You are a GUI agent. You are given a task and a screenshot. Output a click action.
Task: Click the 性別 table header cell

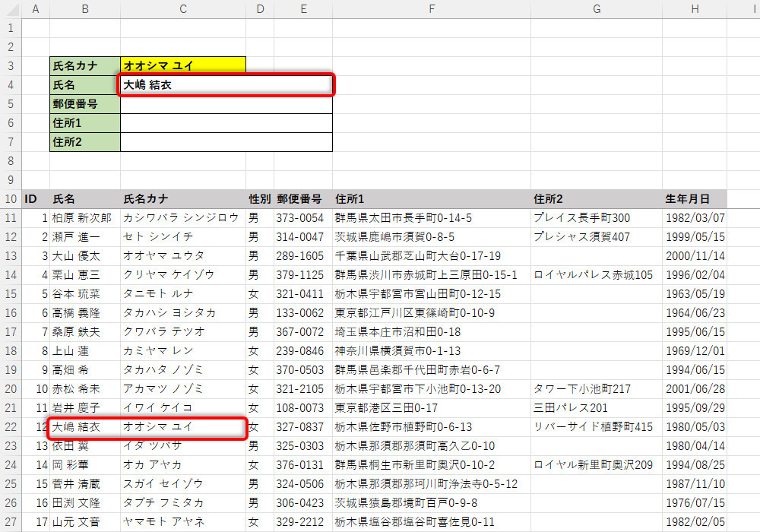[x=260, y=198]
